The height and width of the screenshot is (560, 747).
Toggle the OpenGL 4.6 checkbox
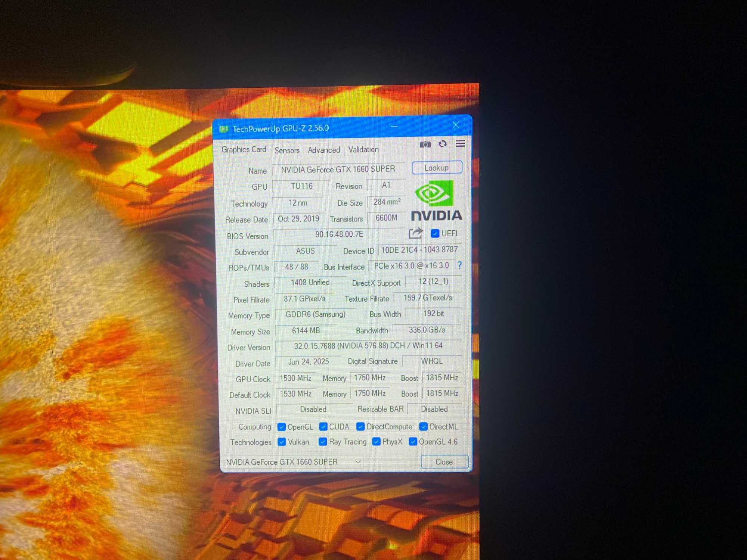(x=413, y=442)
